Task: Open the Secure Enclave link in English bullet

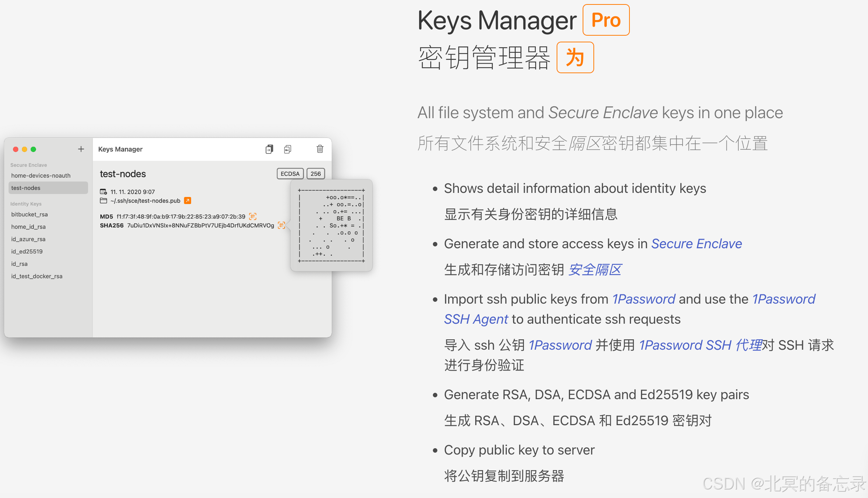Action: pos(696,244)
